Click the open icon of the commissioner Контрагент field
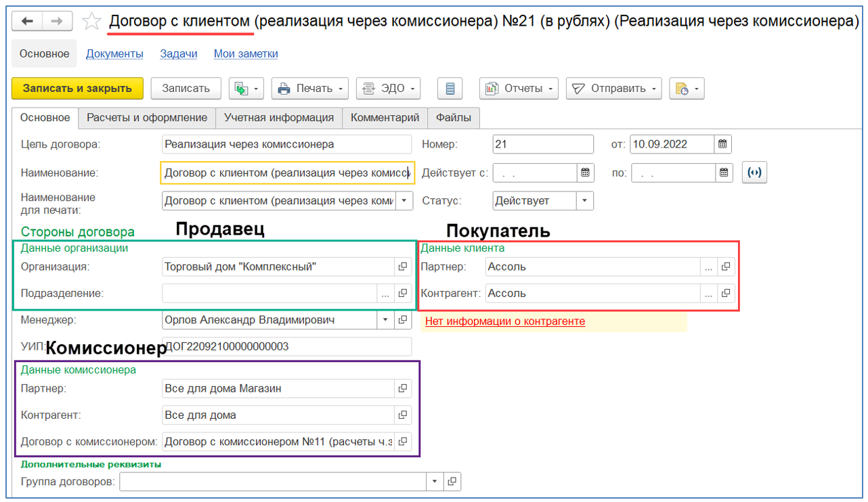 tap(403, 415)
